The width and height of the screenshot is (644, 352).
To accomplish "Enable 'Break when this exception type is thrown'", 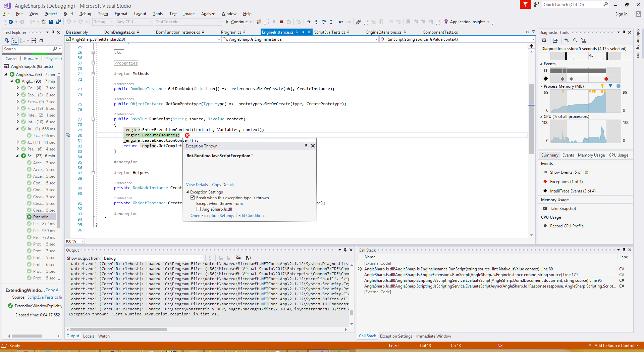I will pos(193,197).
